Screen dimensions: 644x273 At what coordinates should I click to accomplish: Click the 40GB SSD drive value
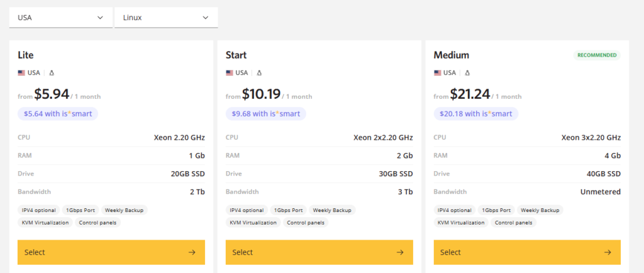click(604, 174)
